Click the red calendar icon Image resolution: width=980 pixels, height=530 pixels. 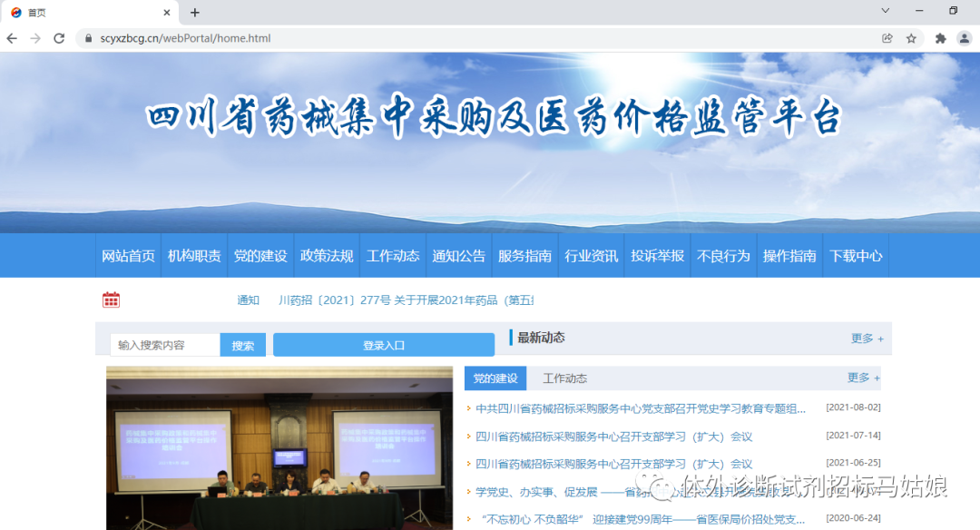(x=111, y=300)
